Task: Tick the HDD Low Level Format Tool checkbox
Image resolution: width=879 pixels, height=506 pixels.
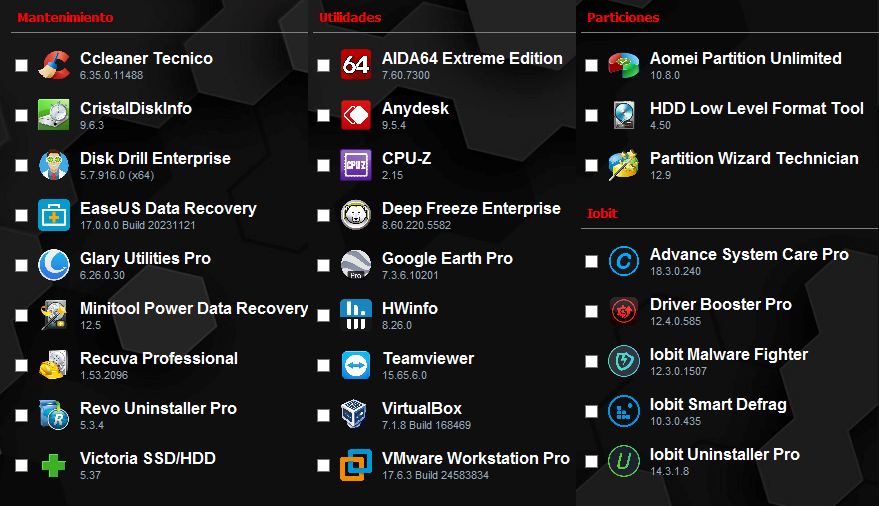Action: tap(591, 115)
